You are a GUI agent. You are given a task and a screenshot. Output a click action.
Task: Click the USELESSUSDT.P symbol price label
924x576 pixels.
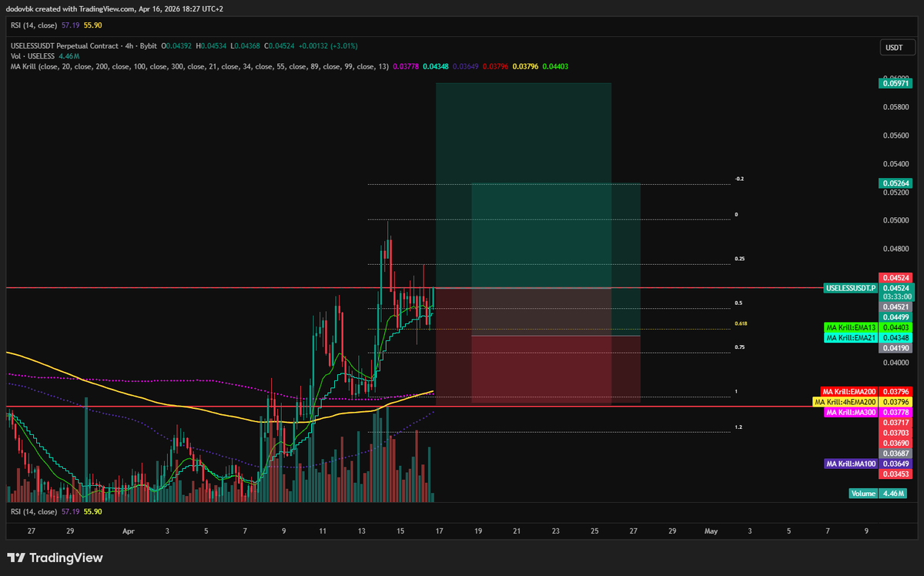850,287
